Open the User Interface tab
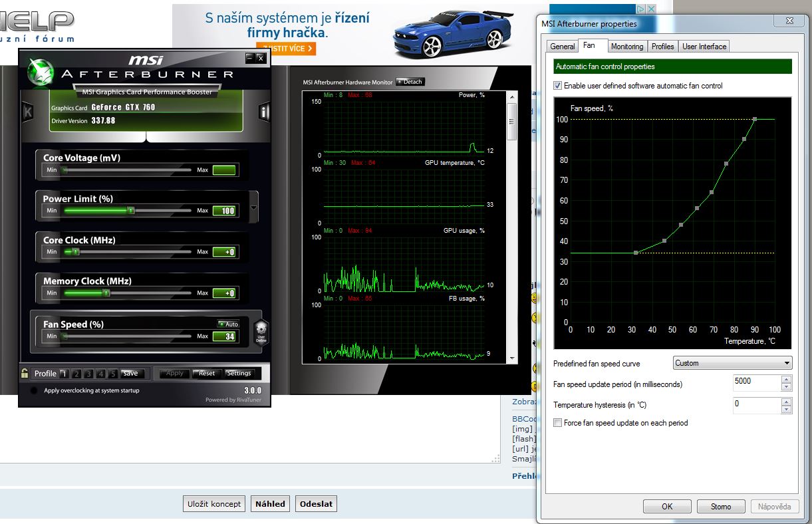Screen dimensions: 812x524 [x=704, y=47]
